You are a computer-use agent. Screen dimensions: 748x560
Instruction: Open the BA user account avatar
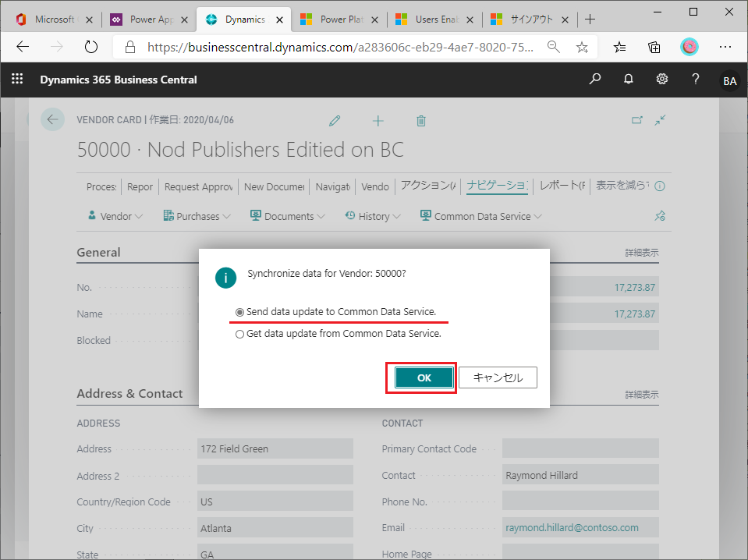pyautogui.click(x=730, y=80)
